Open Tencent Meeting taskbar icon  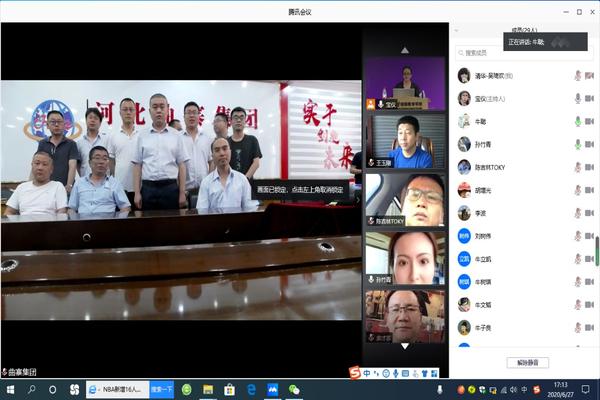(x=272, y=390)
